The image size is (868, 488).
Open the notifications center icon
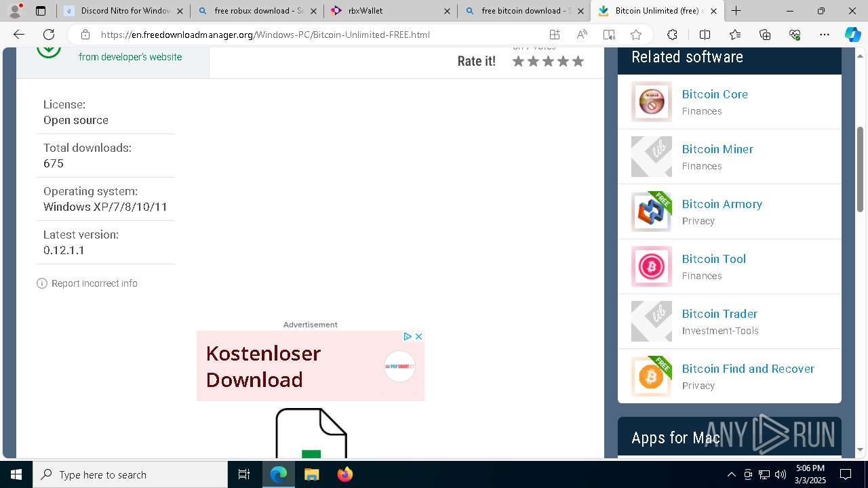[846, 474]
